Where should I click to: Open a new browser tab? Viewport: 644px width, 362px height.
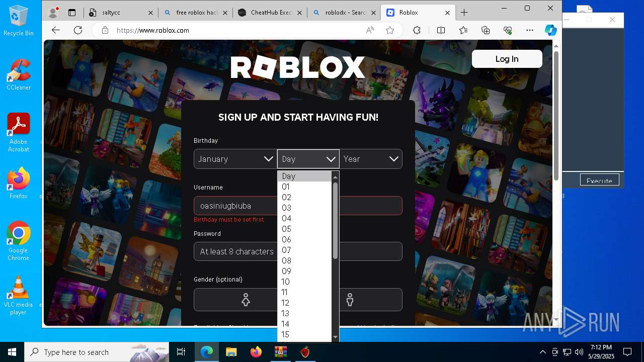tap(464, 13)
